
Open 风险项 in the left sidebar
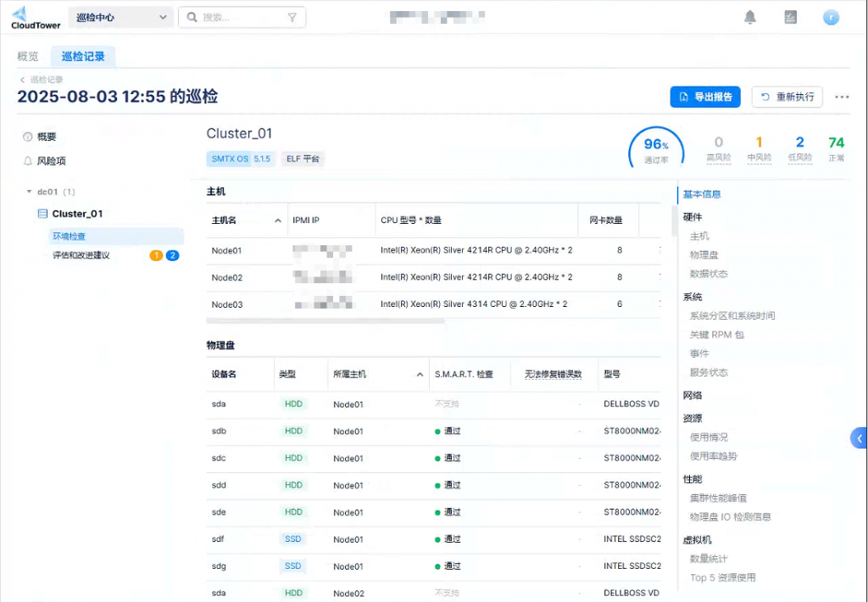(x=51, y=161)
